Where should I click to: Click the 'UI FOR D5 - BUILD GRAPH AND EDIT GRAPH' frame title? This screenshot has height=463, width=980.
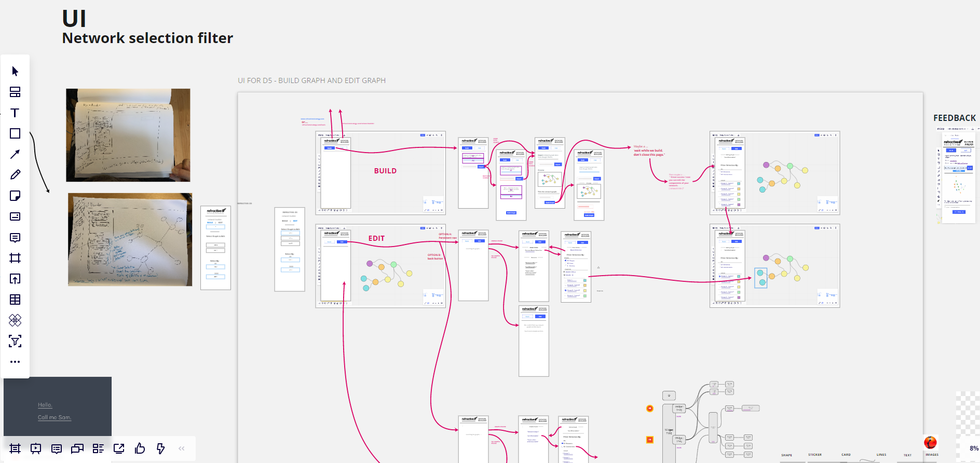tap(311, 80)
